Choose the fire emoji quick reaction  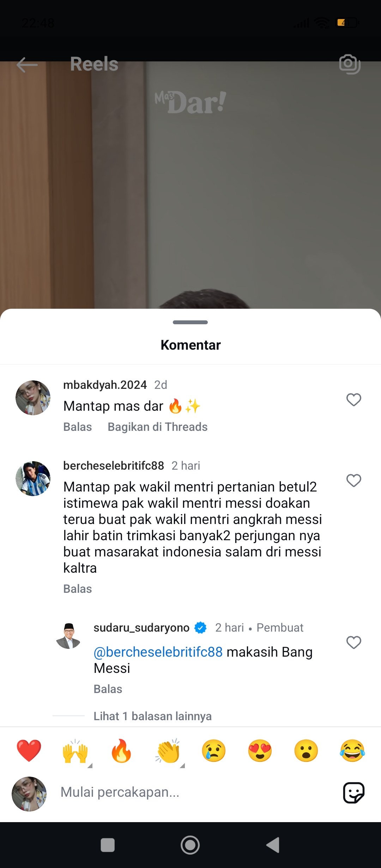121,751
